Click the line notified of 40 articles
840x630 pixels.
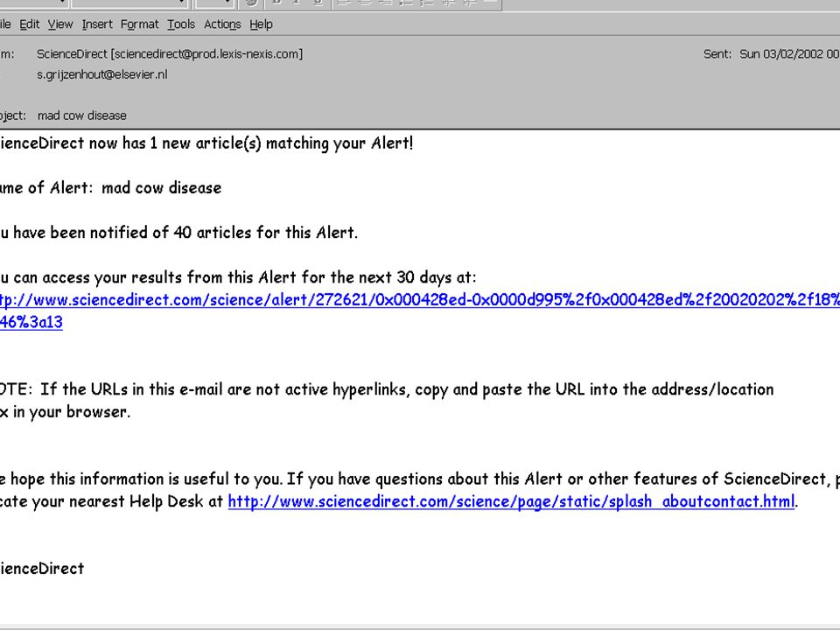tap(178, 233)
